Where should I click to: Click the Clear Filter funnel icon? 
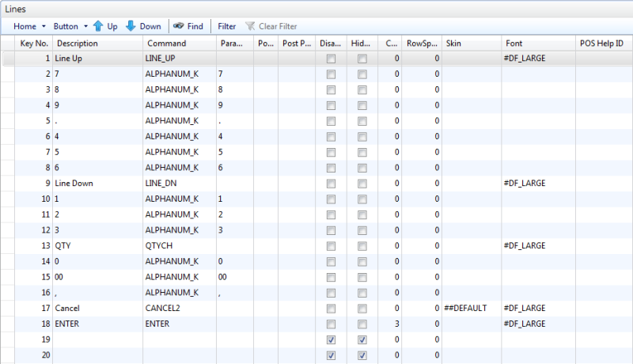(251, 26)
